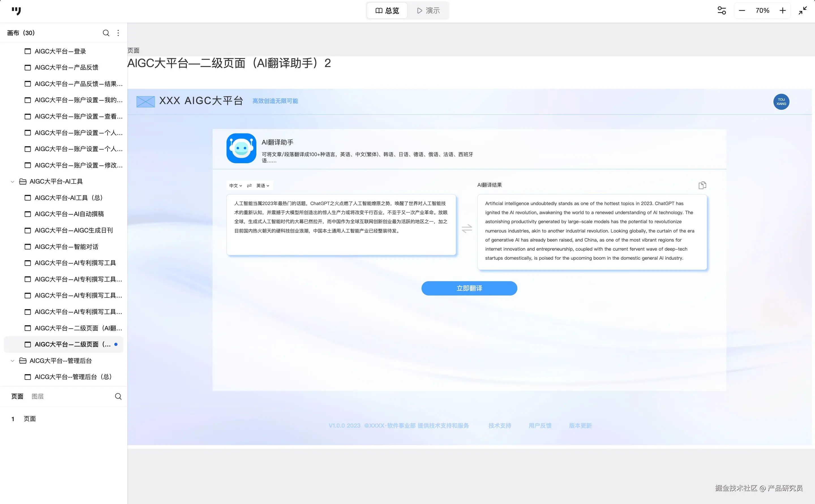Click the canvas list search icon
Viewport: 815px width, 504px height.
106,33
